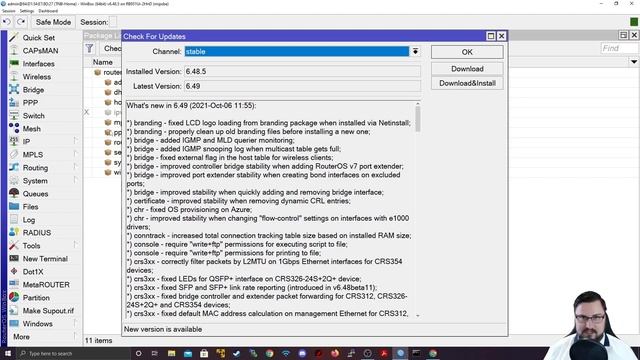Toggle Safe Mode
The height and width of the screenshot is (360, 640).
53,22
